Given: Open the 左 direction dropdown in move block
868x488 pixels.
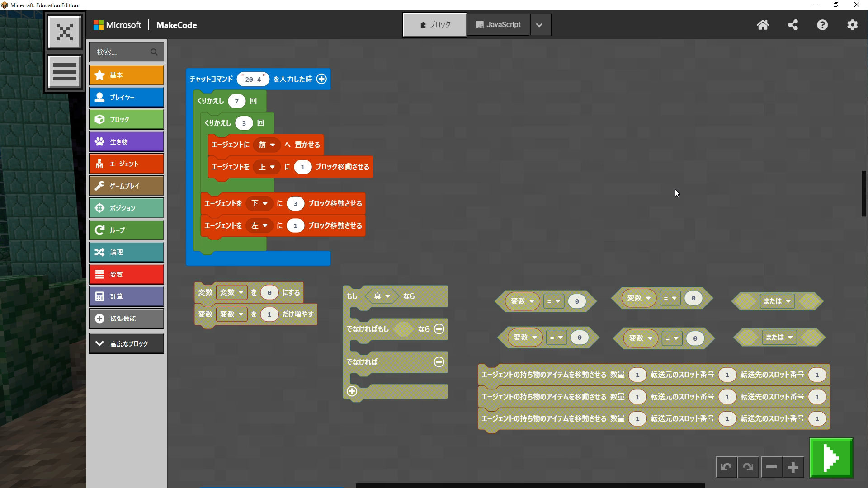Looking at the screenshot, I should tap(259, 225).
